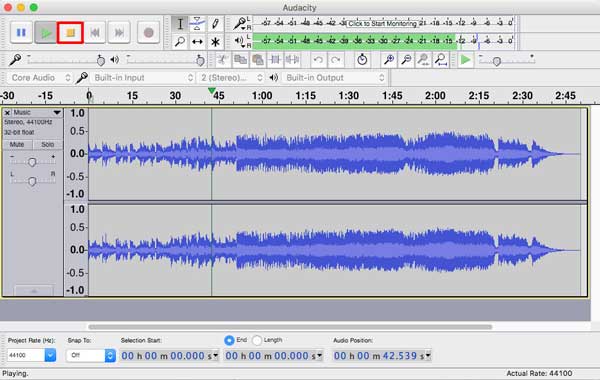
Task: Click the horizontal scrollbar below the tracks
Action: click(290, 327)
